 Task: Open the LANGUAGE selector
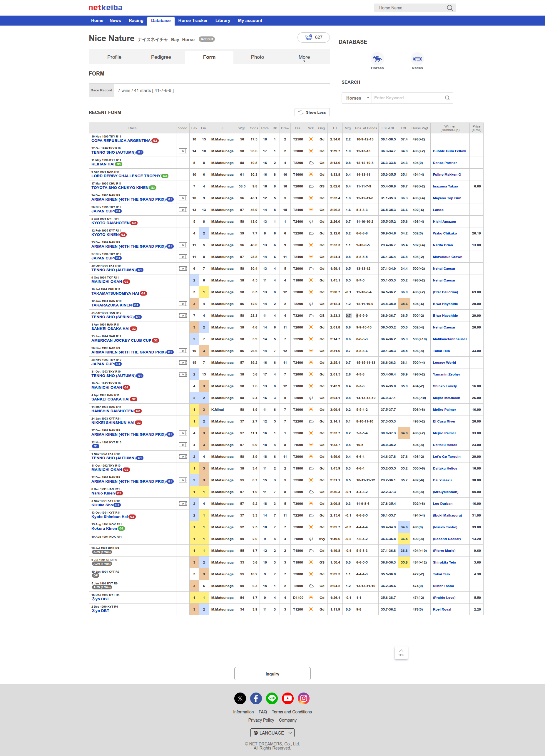click(x=272, y=733)
